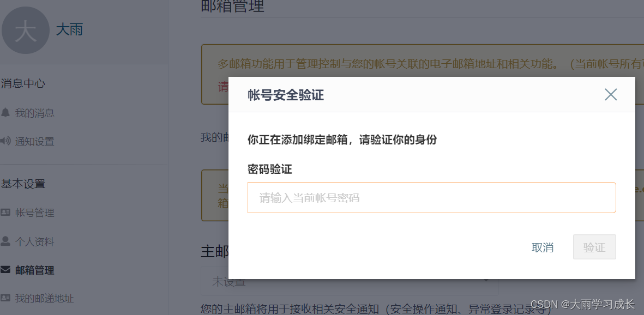Click the speaker icon beside 通知设置
Screen dimensions: 644x315
click(5, 141)
